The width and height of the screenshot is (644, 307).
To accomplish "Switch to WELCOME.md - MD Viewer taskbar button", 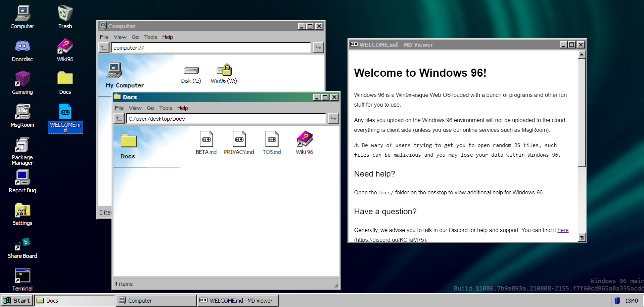I will (x=238, y=300).
